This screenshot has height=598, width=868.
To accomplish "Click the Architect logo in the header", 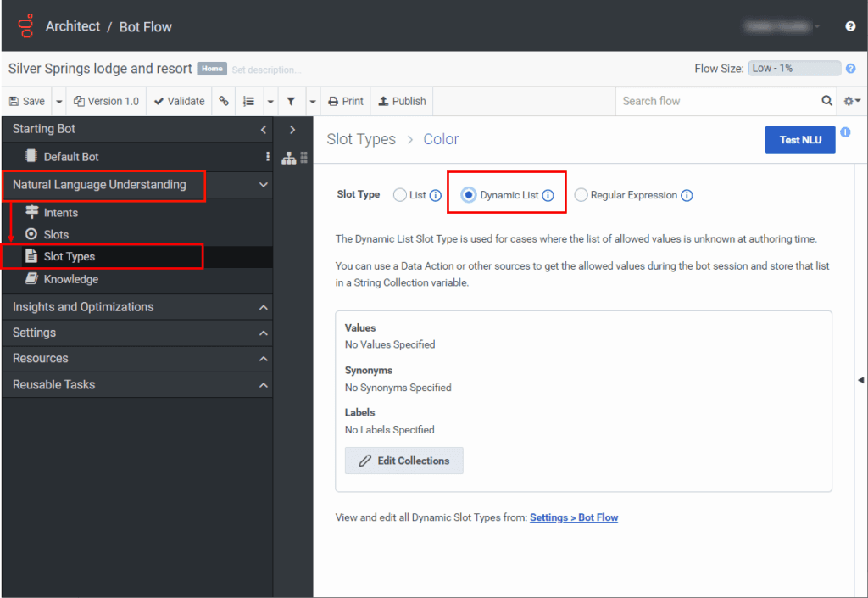I will (x=25, y=25).
